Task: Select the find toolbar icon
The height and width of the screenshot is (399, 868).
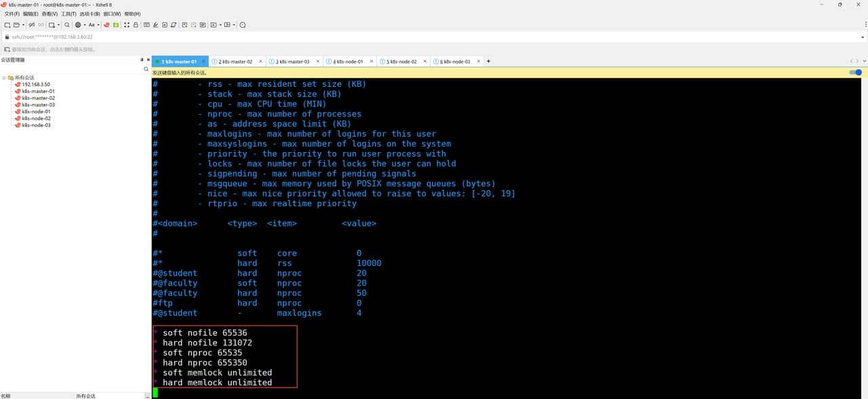Action: tap(66, 24)
